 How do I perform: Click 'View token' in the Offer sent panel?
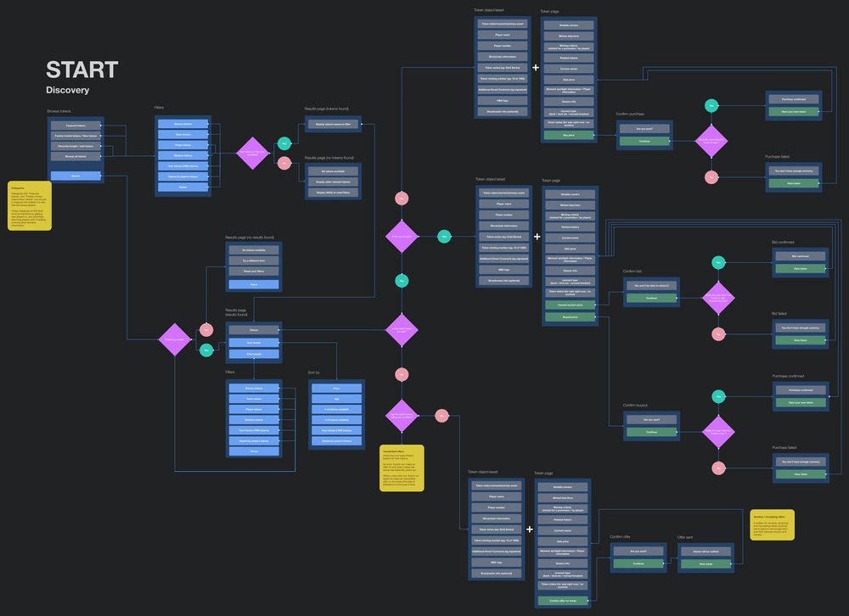(x=706, y=564)
